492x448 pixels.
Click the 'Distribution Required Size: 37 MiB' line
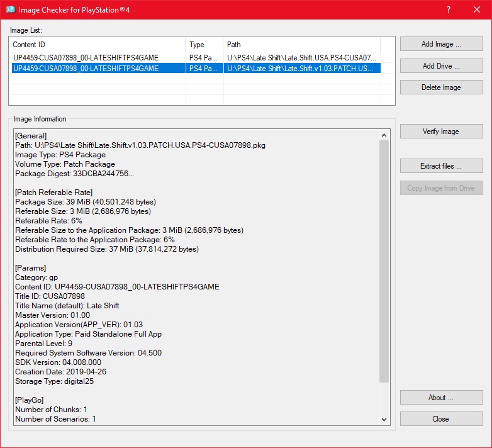pos(107,249)
